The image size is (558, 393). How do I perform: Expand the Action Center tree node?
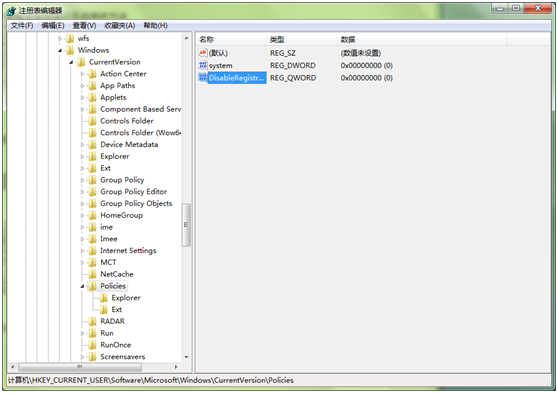click(x=82, y=74)
